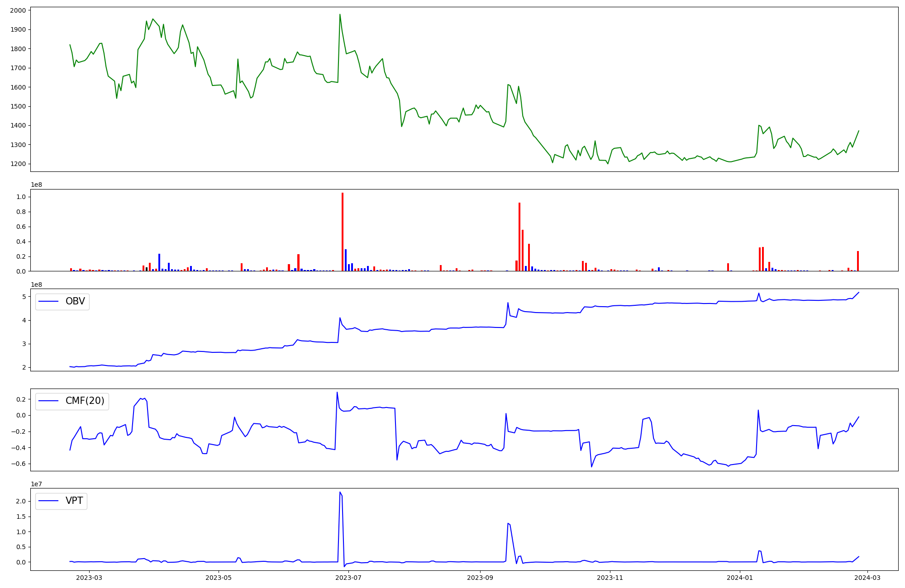The image size is (905, 588).
Task: Click the 2024-01 x-axis date label
Action: click(x=740, y=577)
